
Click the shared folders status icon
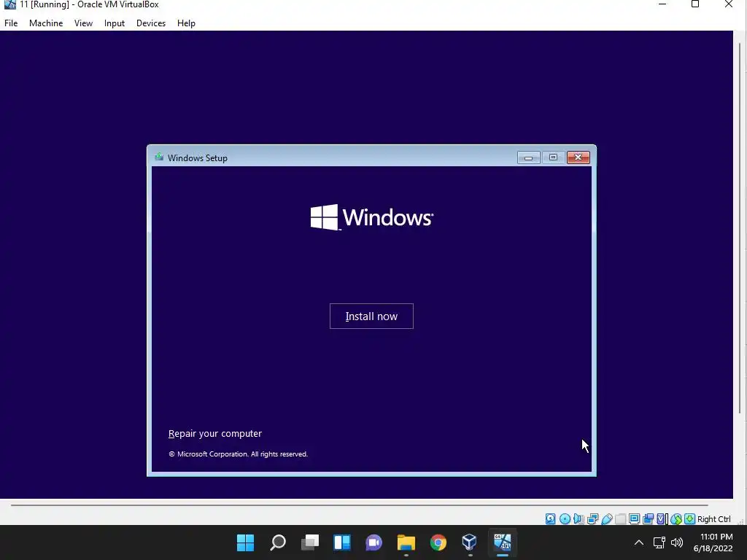point(620,519)
